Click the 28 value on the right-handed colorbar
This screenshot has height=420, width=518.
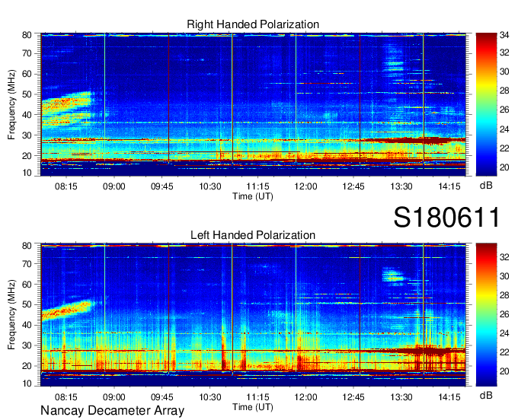(504, 91)
